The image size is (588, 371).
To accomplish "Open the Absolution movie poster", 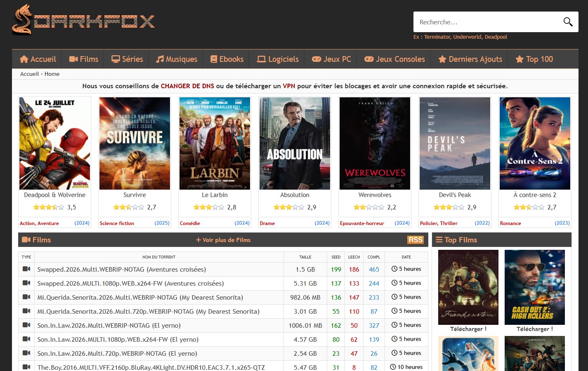I will click(295, 143).
